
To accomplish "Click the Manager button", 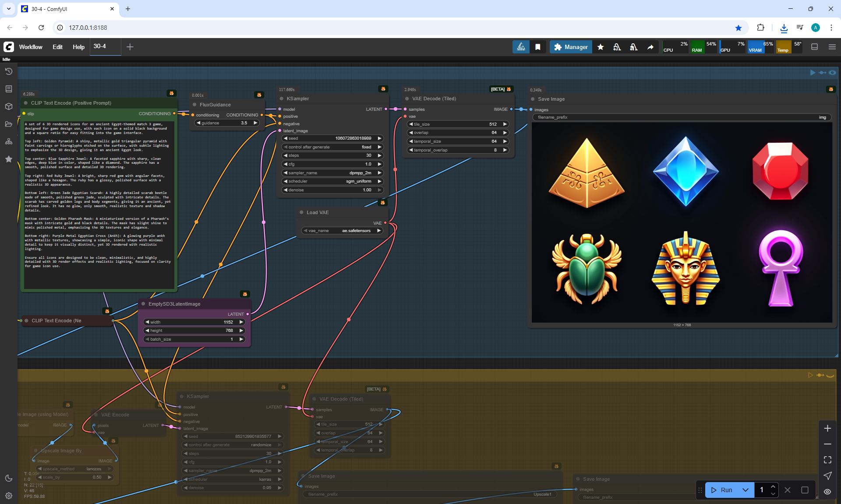I will tap(571, 47).
